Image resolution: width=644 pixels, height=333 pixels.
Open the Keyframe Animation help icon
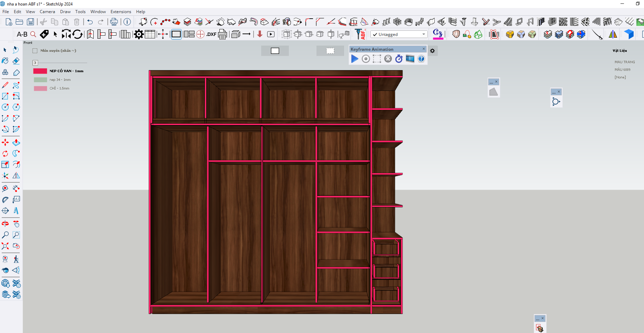[421, 59]
